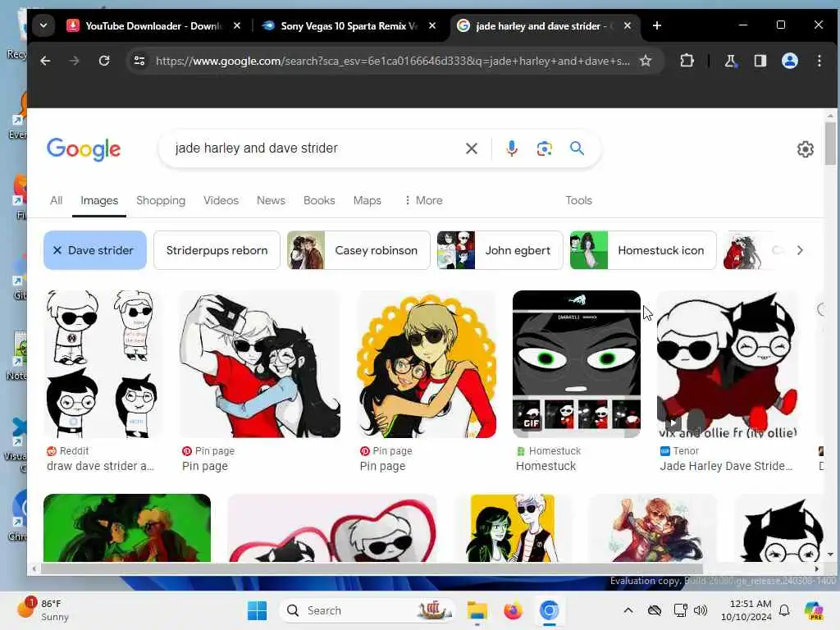The image size is (840, 630).
Task: Expand the More search categories menu
Action: click(423, 200)
